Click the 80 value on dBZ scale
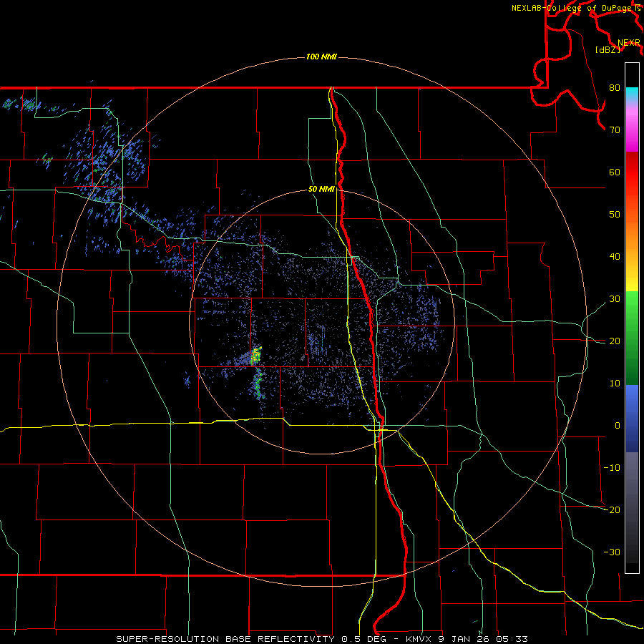The width and height of the screenshot is (644, 644). click(615, 87)
